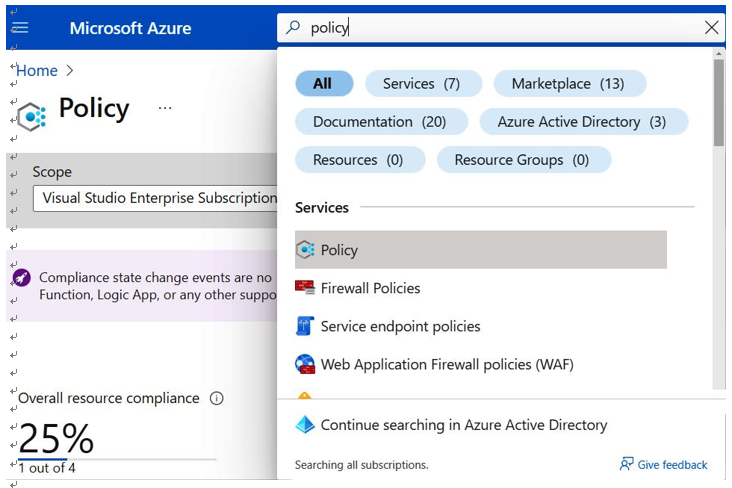732x488 pixels.
Task: Open Web Application Firewall policies (WAF)
Action: tap(447, 364)
